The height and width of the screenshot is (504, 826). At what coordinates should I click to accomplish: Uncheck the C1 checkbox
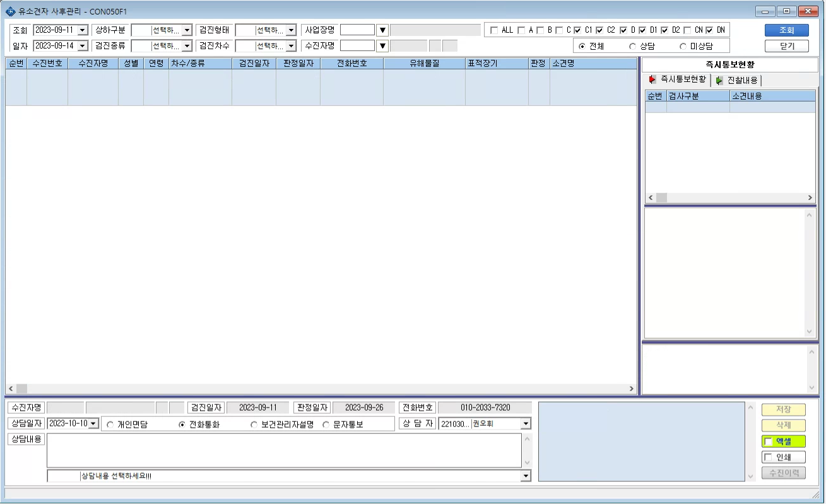coord(577,30)
